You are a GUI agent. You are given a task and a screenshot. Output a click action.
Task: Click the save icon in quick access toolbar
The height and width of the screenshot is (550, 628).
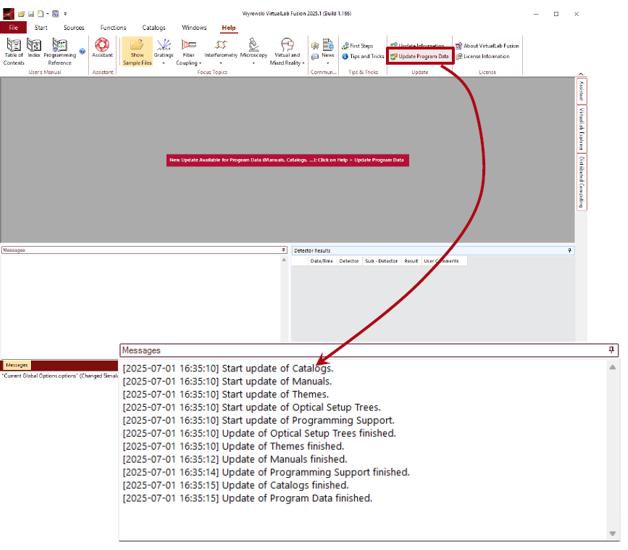pyautogui.click(x=31, y=14)
